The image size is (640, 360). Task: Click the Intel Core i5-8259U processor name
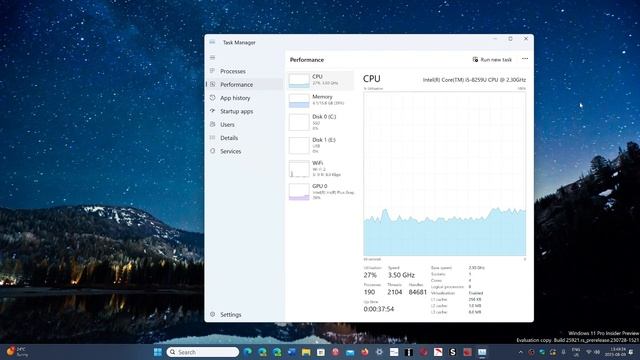[x=474, y=80]
